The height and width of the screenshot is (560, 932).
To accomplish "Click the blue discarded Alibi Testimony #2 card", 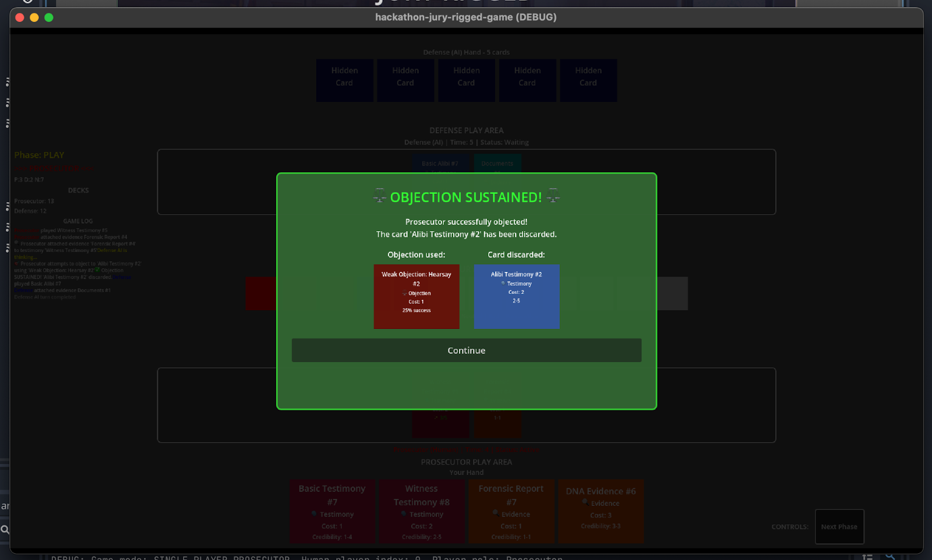I will tap(516, 296).
